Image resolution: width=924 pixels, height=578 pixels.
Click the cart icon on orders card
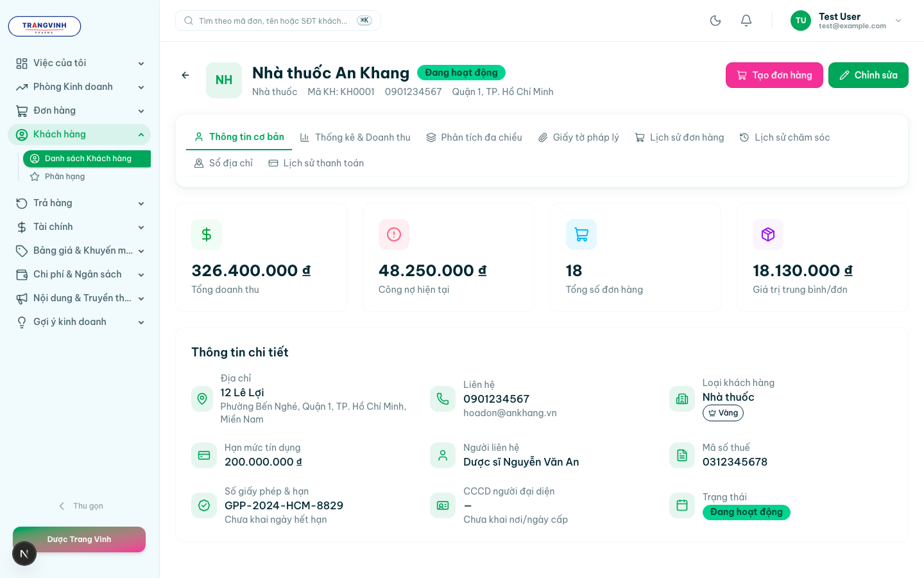(x=581, y=234)
